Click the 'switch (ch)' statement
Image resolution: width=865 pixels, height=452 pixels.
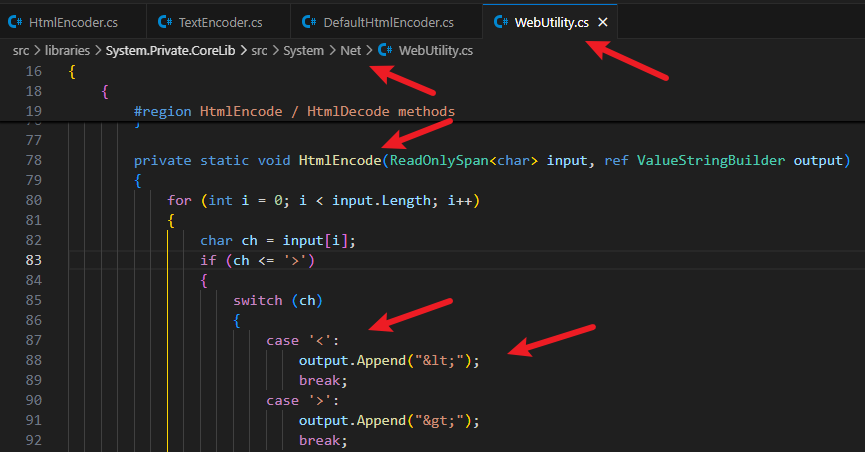278,300
